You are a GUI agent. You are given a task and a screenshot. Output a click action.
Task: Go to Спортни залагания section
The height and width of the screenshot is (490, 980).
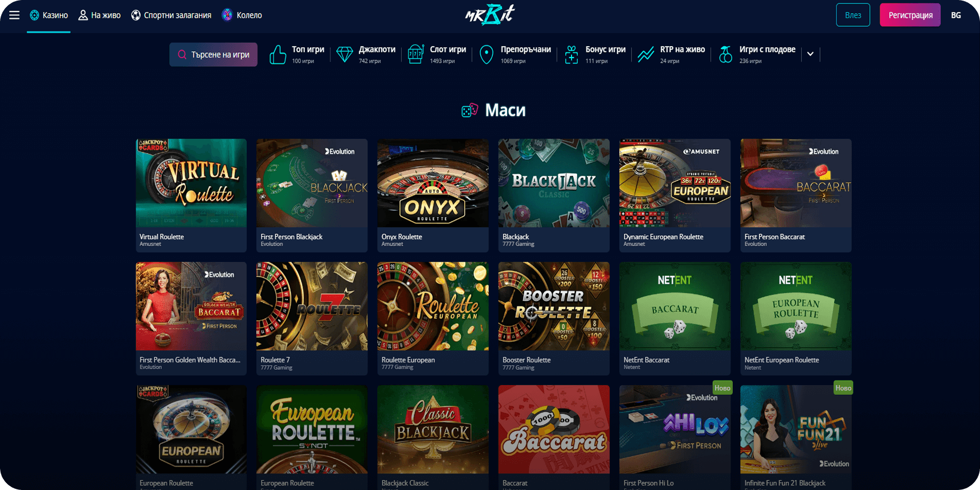(171, 15)
